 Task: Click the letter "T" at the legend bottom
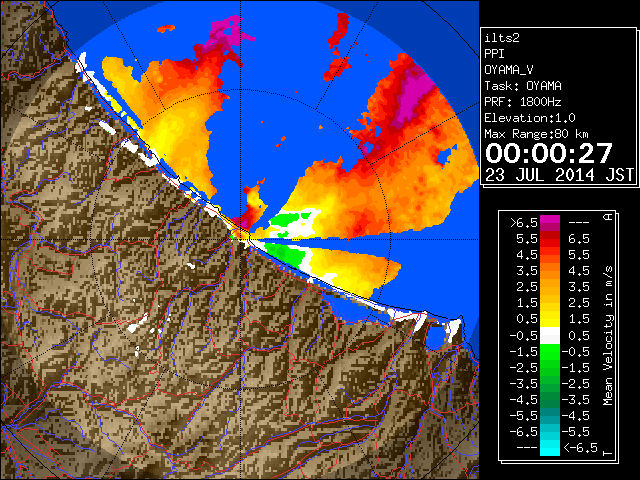tap(608, 453)
